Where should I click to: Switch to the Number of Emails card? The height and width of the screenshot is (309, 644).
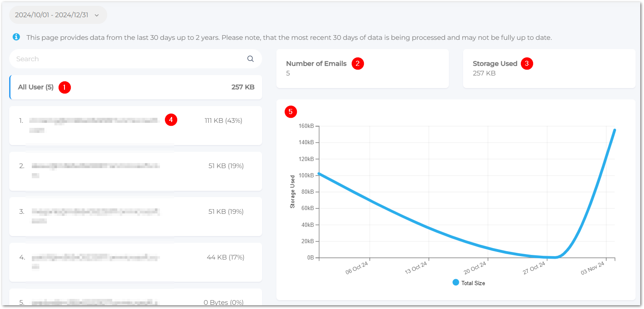coord(363,68)
